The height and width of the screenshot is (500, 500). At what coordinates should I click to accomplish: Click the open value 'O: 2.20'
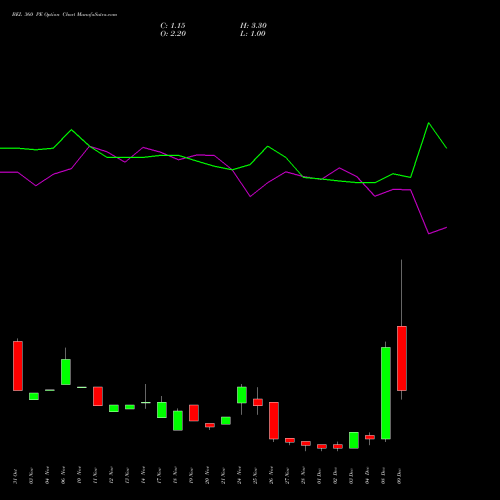tap(173, 34)
